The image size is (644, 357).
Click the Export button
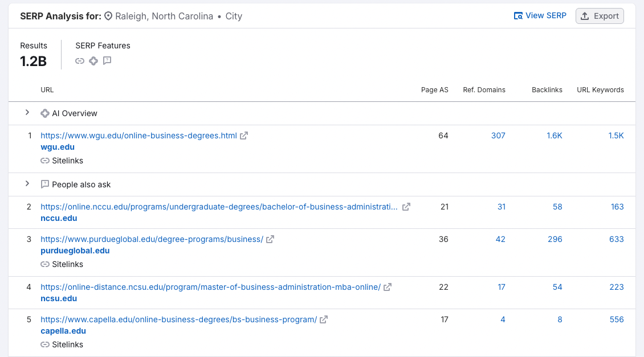coord(600,15)
